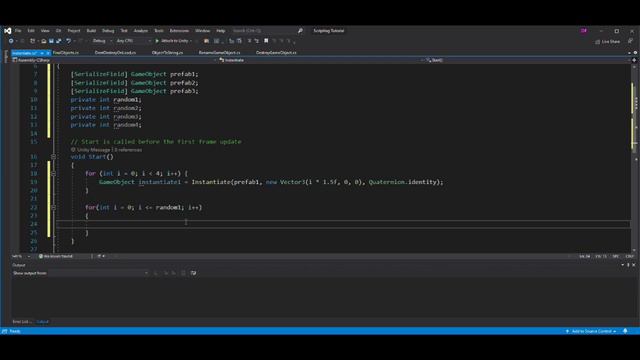
Task: Click the notifications bell in status bar
Action: click(625, 331)
